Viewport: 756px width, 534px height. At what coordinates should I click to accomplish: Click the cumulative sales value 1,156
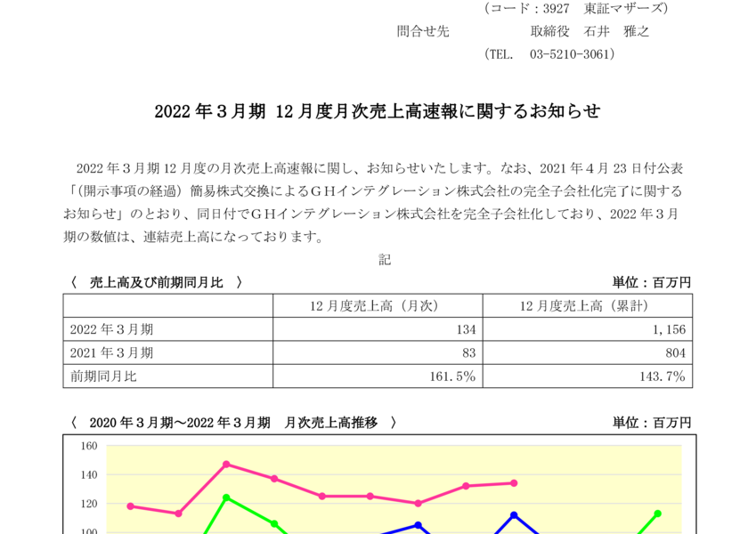669,329
